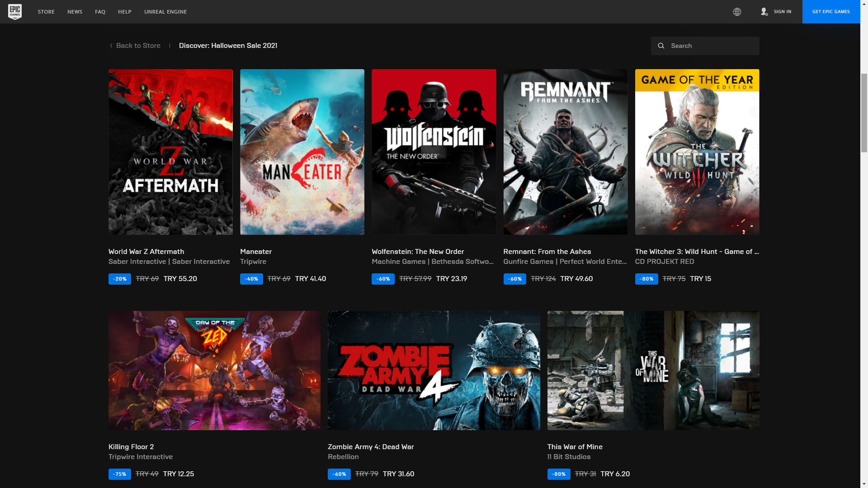This screenshot has height=488, width=868.
Task: Open the FAQ page
Action: click(x=100, y=12)
